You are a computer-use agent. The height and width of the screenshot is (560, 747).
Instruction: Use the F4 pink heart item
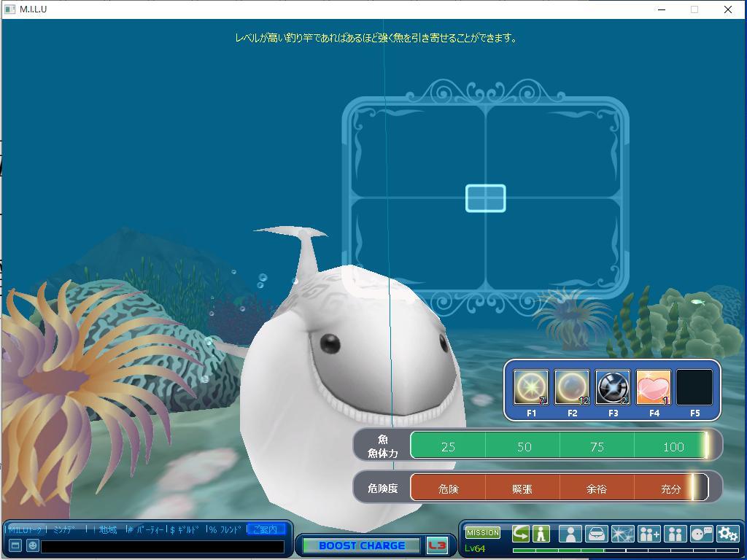click(x=654, y=387)
